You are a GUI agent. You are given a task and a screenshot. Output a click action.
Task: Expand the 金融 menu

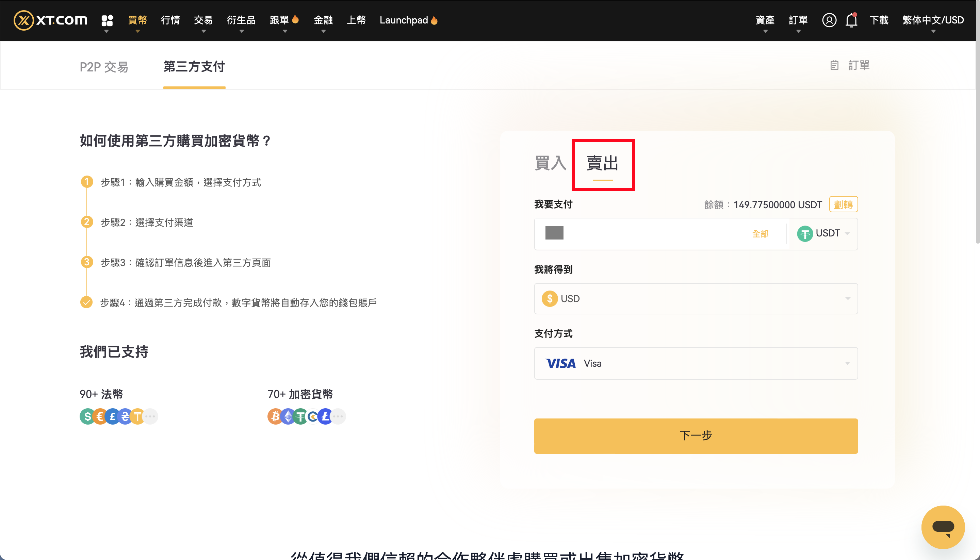323,20
